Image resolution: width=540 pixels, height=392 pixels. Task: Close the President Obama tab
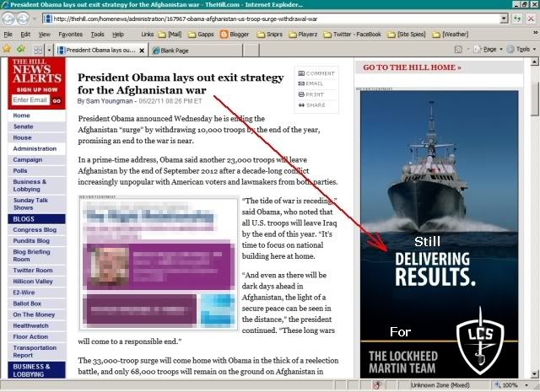point(142,51)
